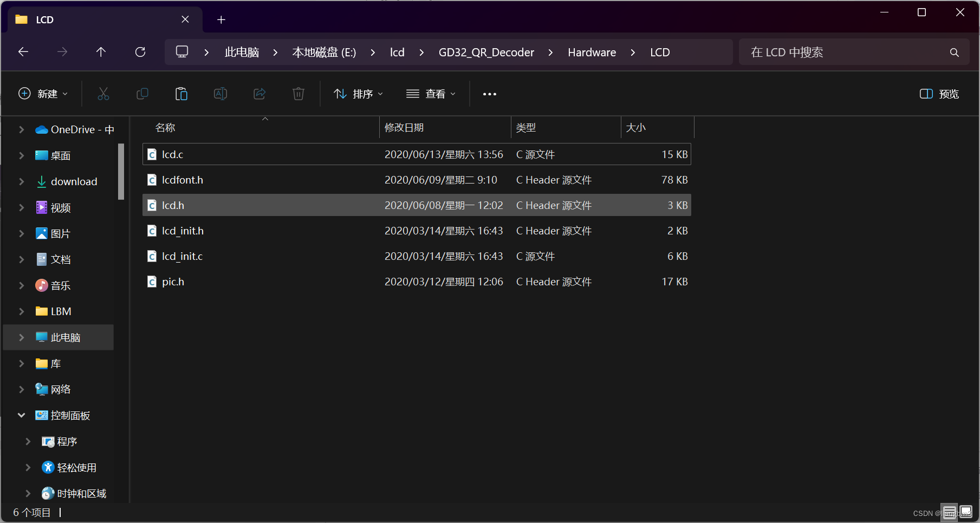Click the Copy toolbar icon

point(142,94)
